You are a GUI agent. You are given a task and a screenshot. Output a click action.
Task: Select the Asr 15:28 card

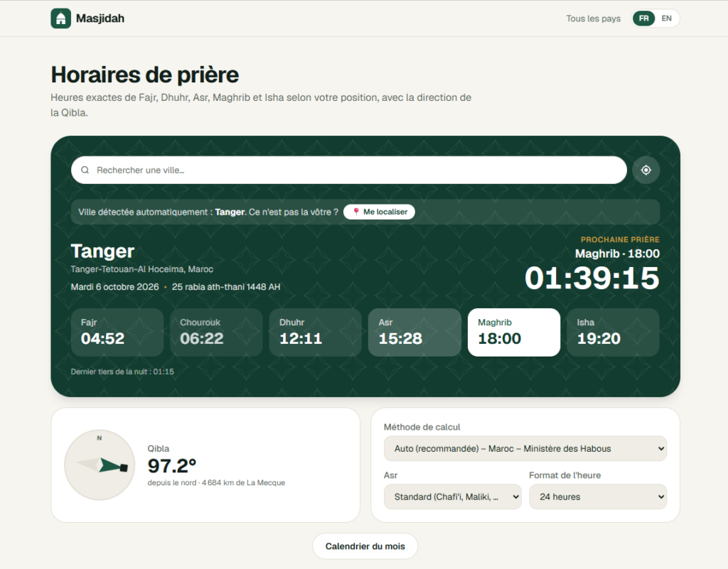click(x=414, y=332)
